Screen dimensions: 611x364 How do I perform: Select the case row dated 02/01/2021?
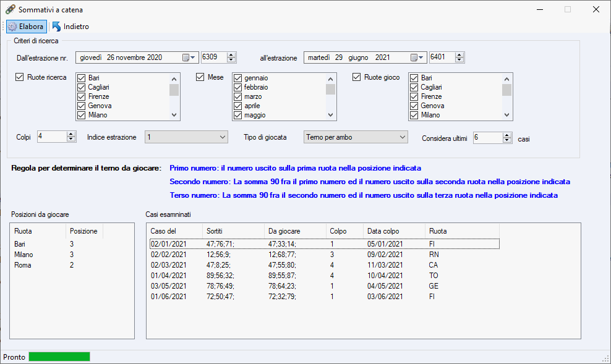point(324,244)
